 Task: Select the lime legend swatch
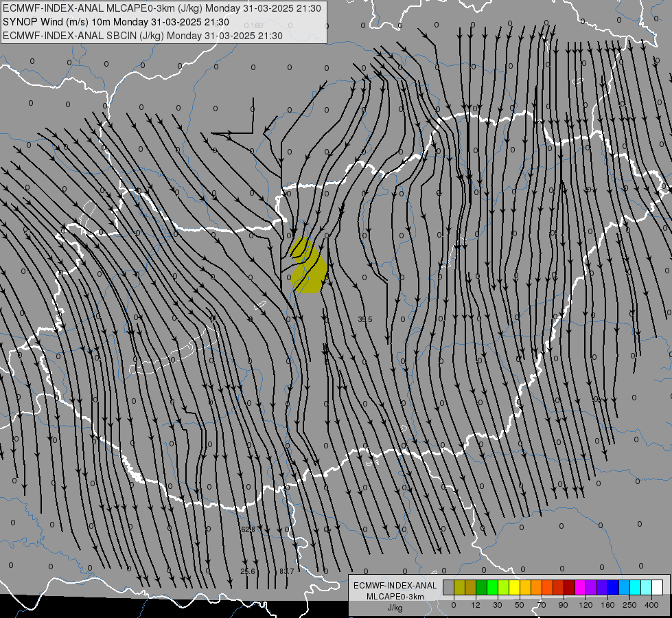[504, 587]
